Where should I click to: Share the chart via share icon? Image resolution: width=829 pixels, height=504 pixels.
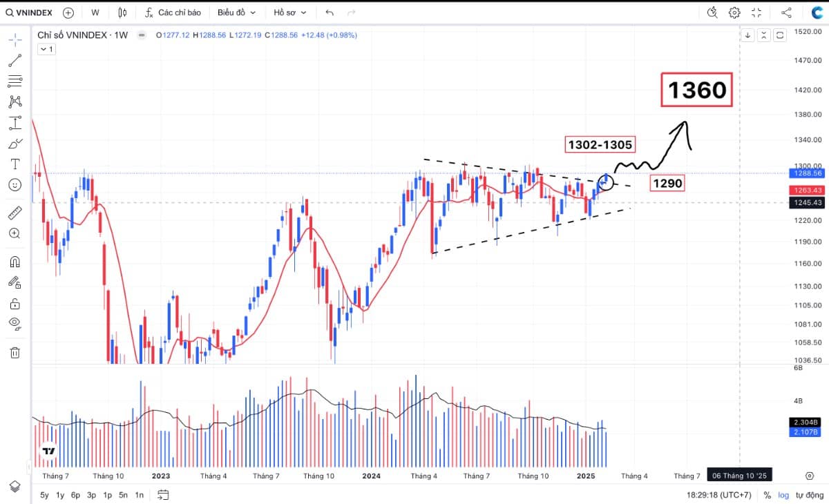(x=786, y=12)
